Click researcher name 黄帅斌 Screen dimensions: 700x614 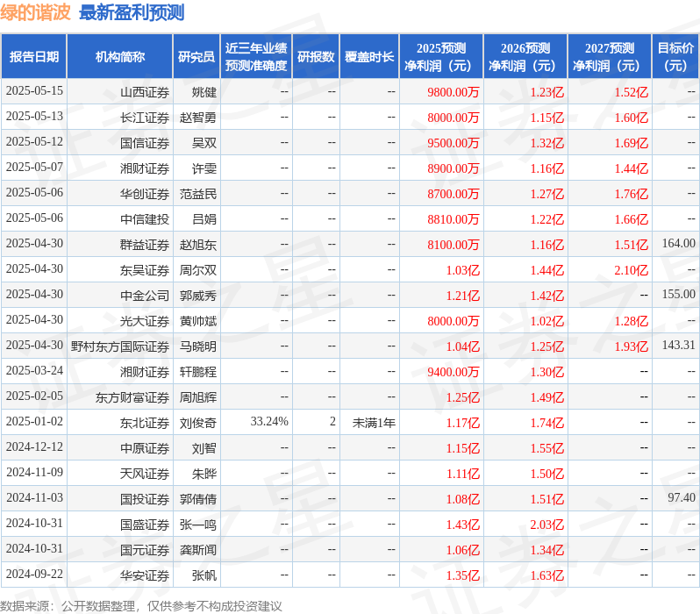[198, 322]
